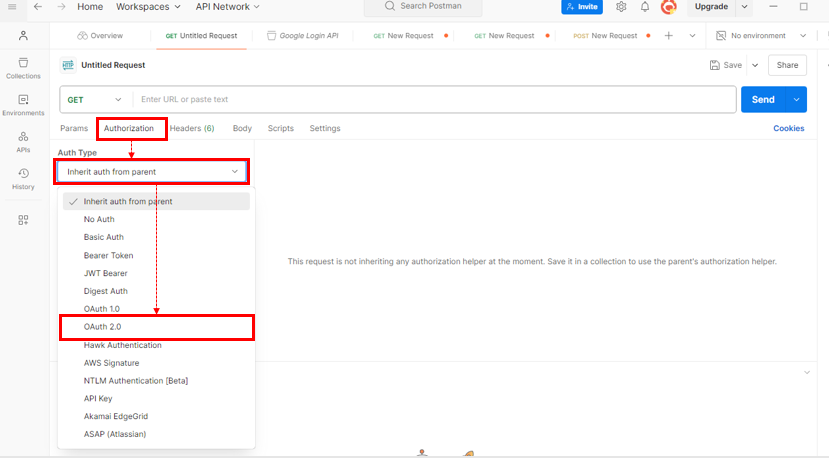Select the Bearer Token option
Screen dimensions: 829x458
click(x=156, y=255)
